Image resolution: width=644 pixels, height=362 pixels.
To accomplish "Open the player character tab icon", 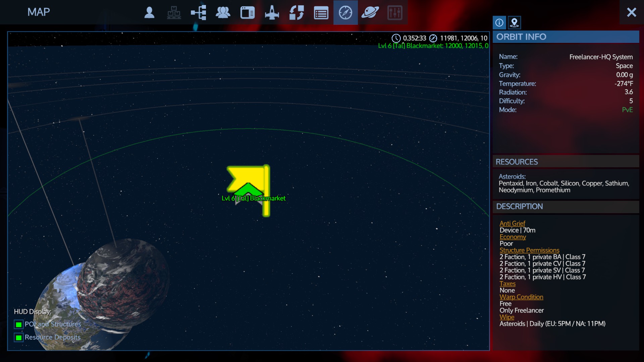I will (149, 13).
